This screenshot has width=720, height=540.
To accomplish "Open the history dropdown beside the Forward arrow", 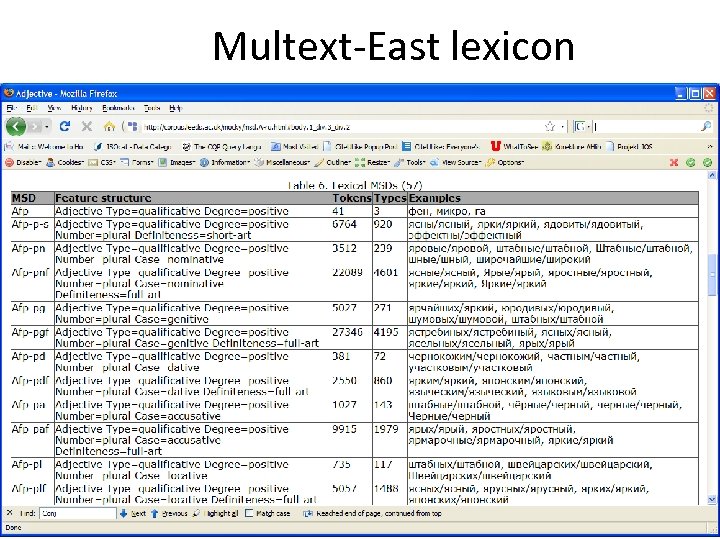I will click(x=48, y=127).
